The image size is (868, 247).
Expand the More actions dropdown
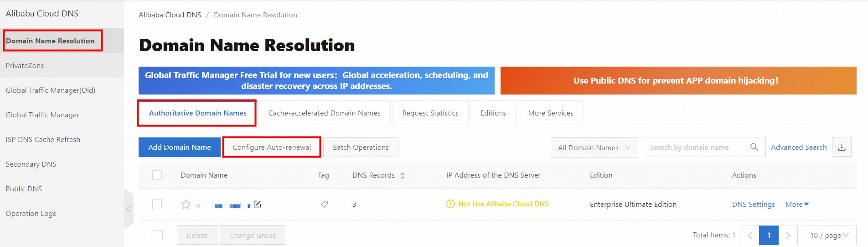coord(797,205)
